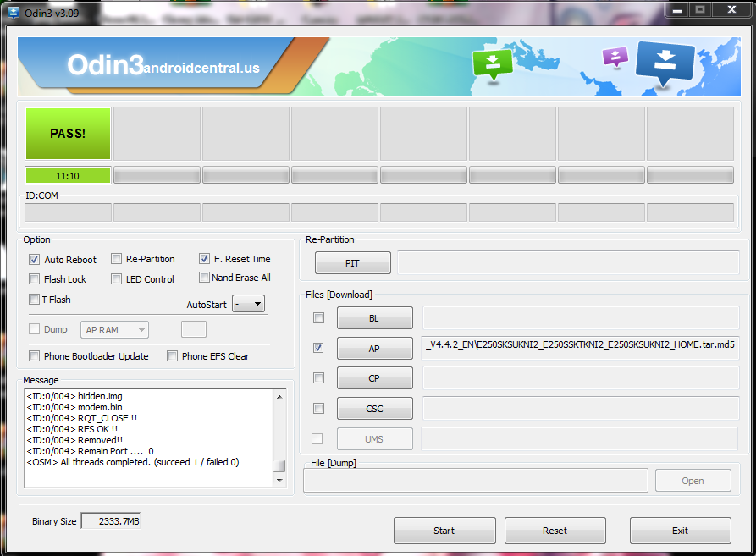Click the UMS button
756x556 pixels.
click(375, 439)
